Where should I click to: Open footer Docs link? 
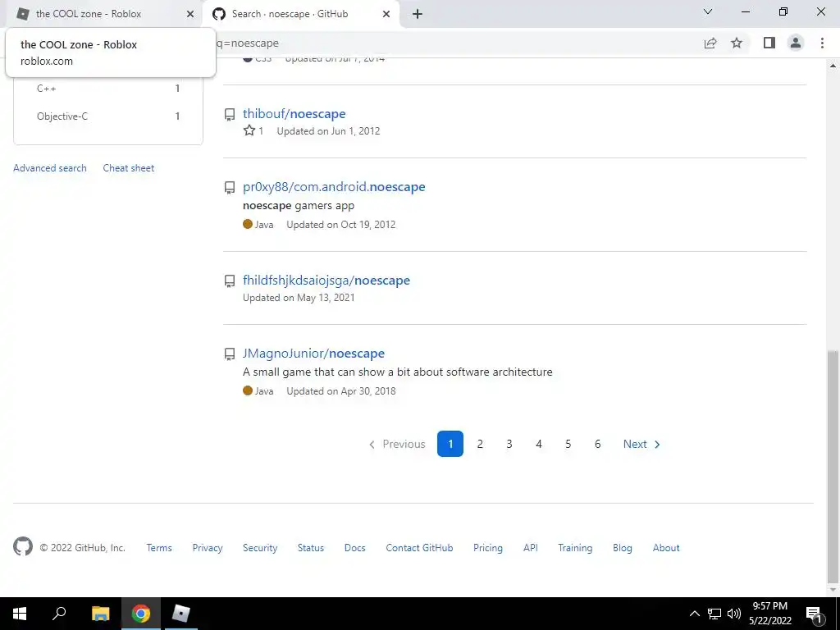(x=354, y=547)
